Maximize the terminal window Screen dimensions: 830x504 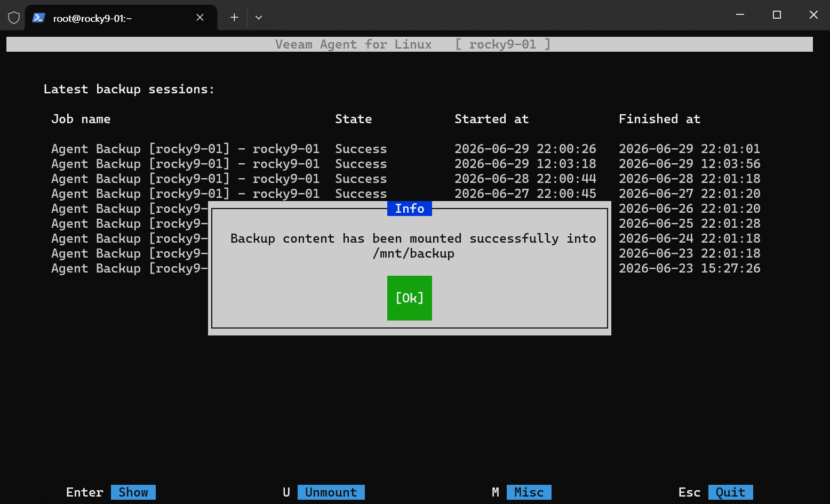[x=777, y=15]
